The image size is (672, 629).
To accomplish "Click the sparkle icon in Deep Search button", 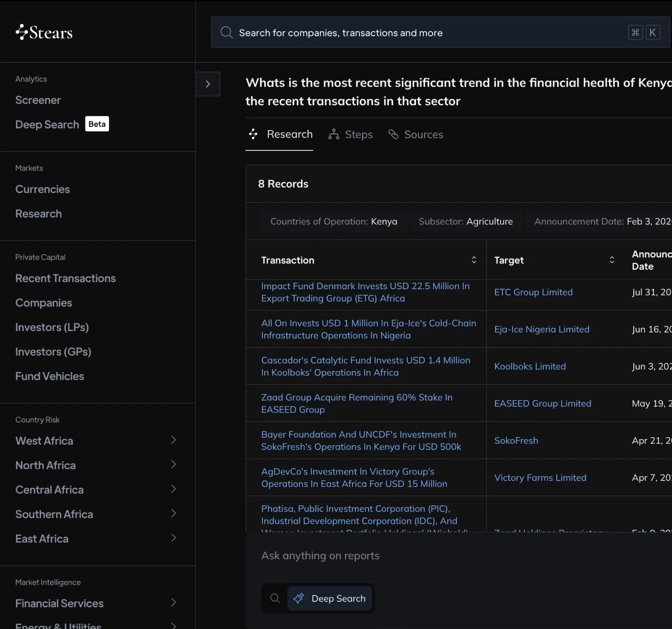I will point(299,598).
